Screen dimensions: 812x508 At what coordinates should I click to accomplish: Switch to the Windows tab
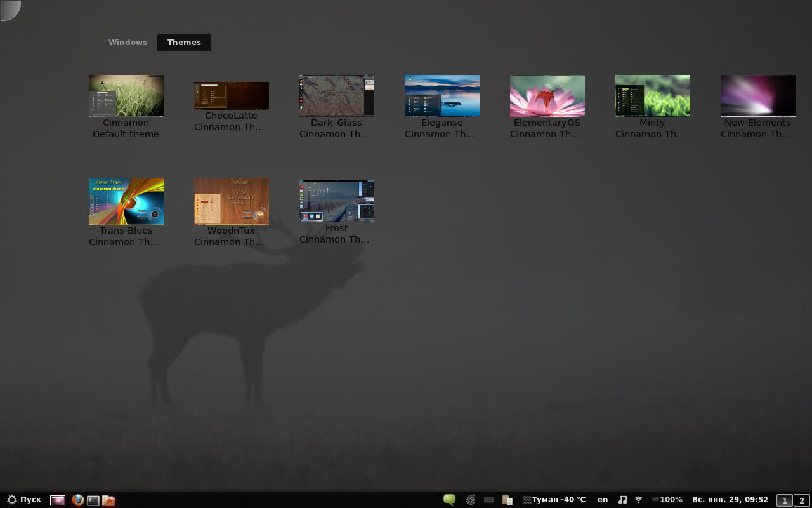tap(128, 43)
